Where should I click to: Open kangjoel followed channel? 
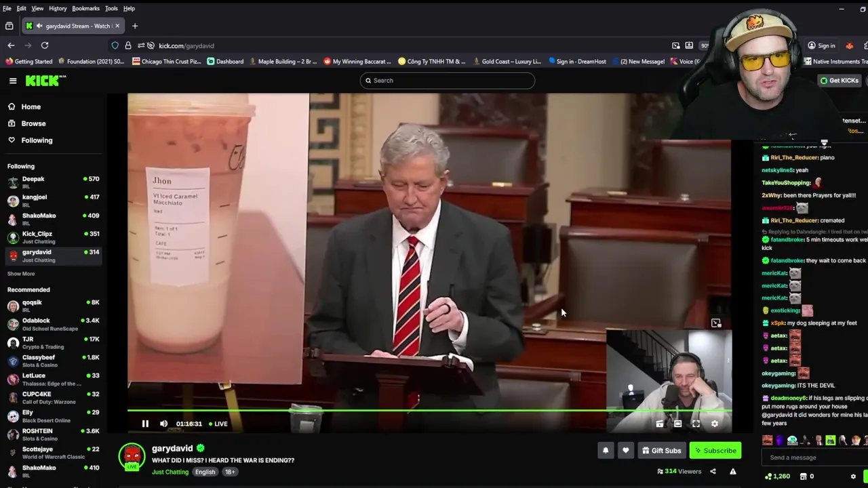click(53, 201)
